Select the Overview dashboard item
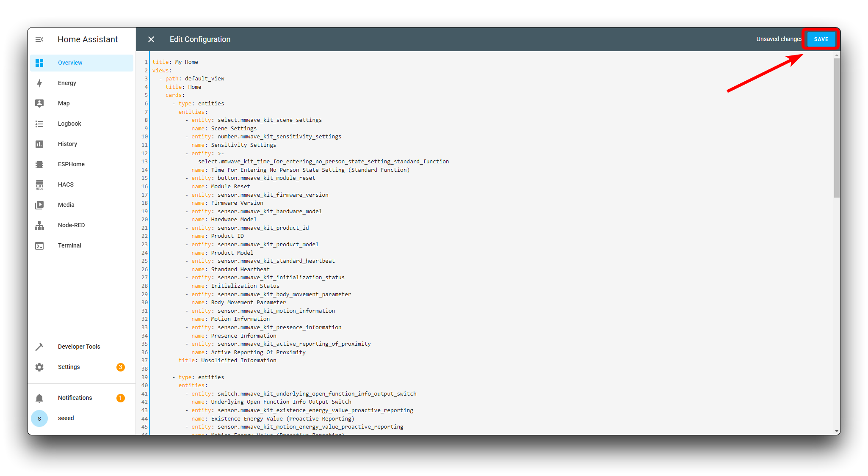This screenshot has height=476, width=868. [x=70, y=63]
